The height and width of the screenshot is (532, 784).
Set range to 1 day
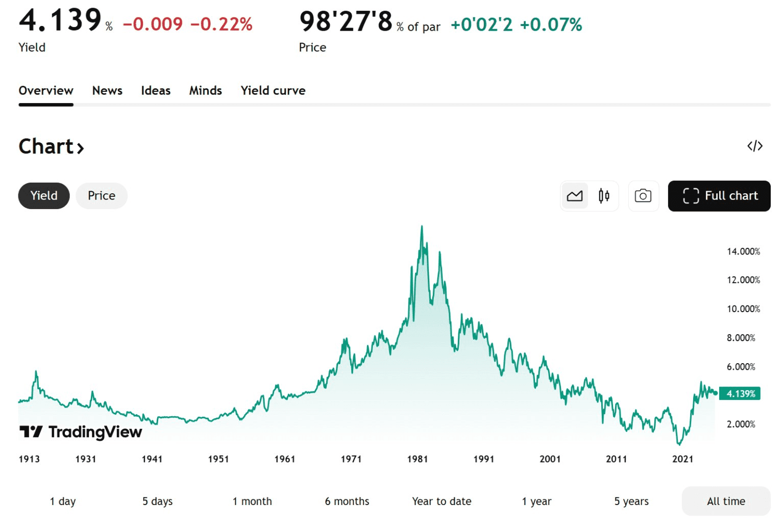63,501
